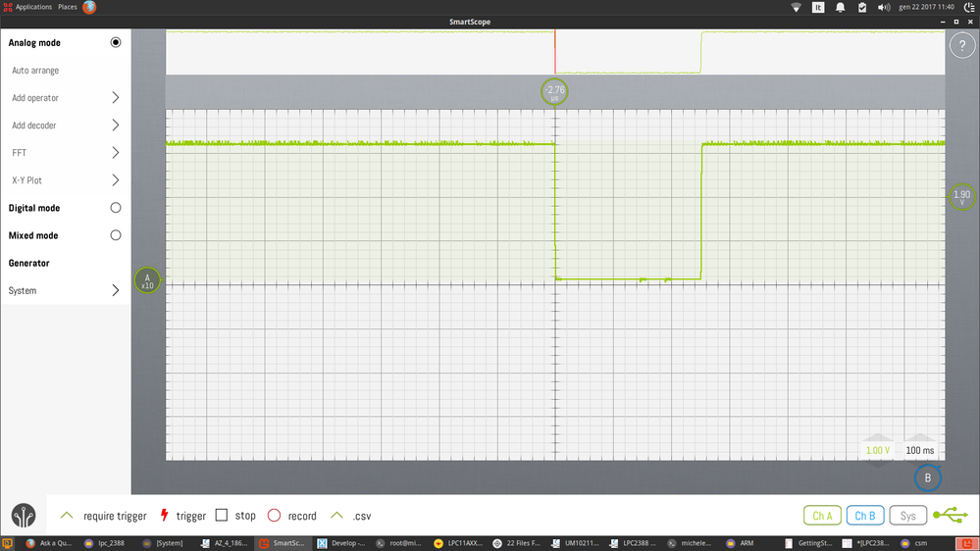Switch to [System] taskbar window
This screenshot has height=551, width=980.
[x=163, y=543]
